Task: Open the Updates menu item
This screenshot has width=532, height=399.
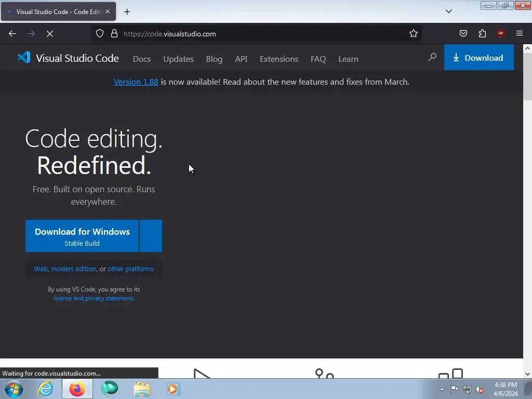Action: pyautogui.click(x=179, y=59)
